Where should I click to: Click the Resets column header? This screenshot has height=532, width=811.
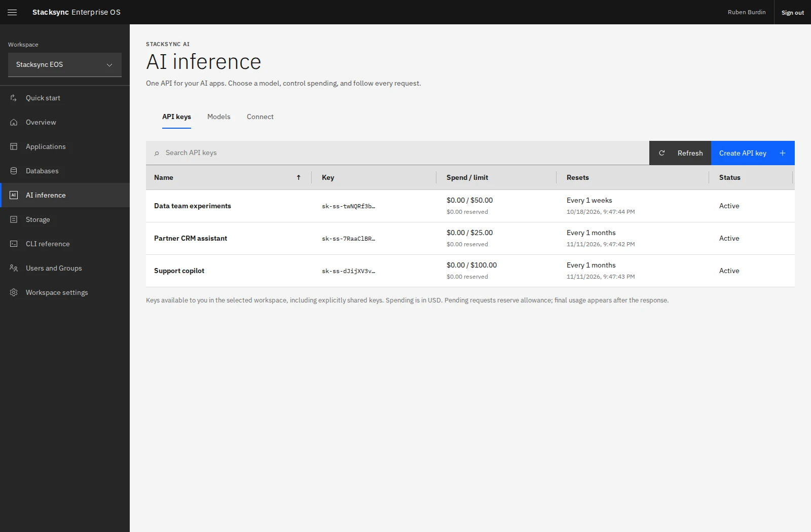point(578,177)
